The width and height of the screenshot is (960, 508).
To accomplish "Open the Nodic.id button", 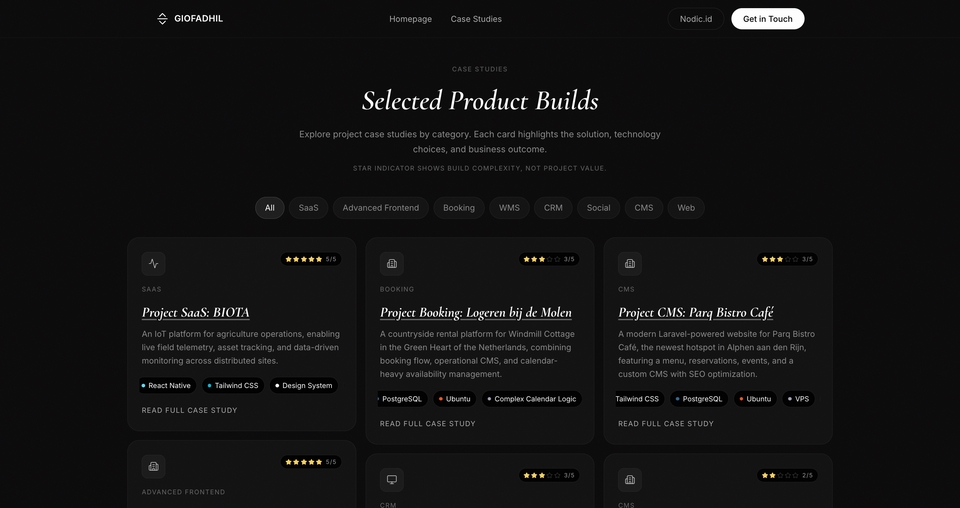I will 696,19.
